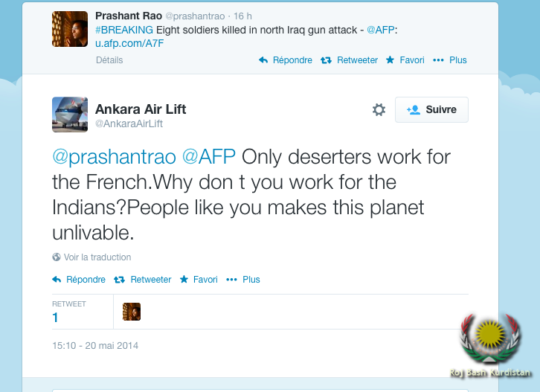This screenshot has height=392, width=540.
Task: Open Ankara Air Lift profile picture
Action: coord(70,115)
